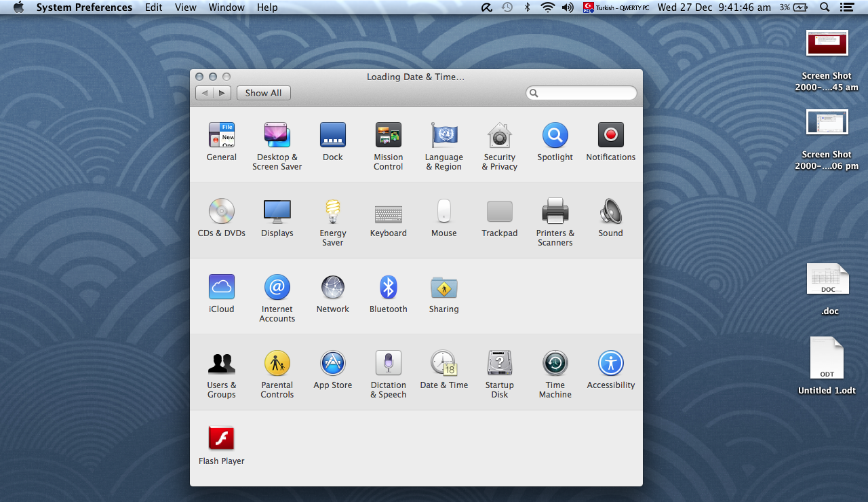Open the General preferences pane
This screenshot has height=502, width=868.
(221, 136)
